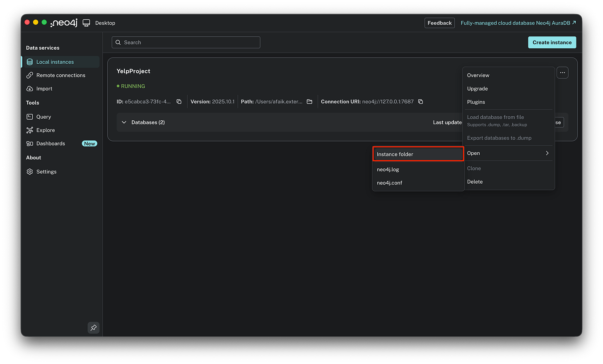Follow the Neo4j AuraDB link
Image resolution: width=603 pixels, height=364 pixels.
pos(518,23)
